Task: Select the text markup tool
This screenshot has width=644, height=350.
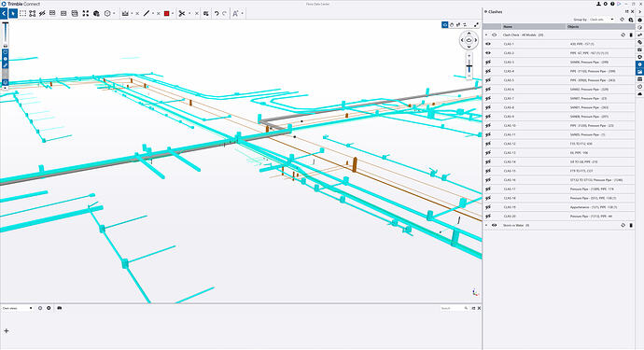Action: click(235, 14)
